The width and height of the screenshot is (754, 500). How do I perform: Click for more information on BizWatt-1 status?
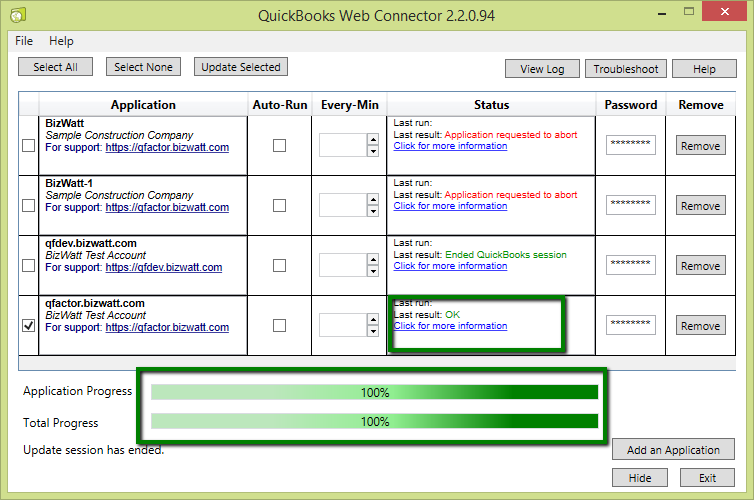click(450, 206)
